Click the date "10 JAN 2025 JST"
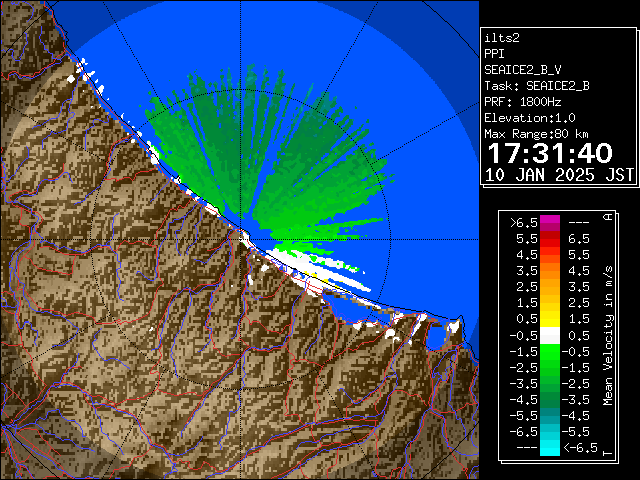 coord(559,175)
